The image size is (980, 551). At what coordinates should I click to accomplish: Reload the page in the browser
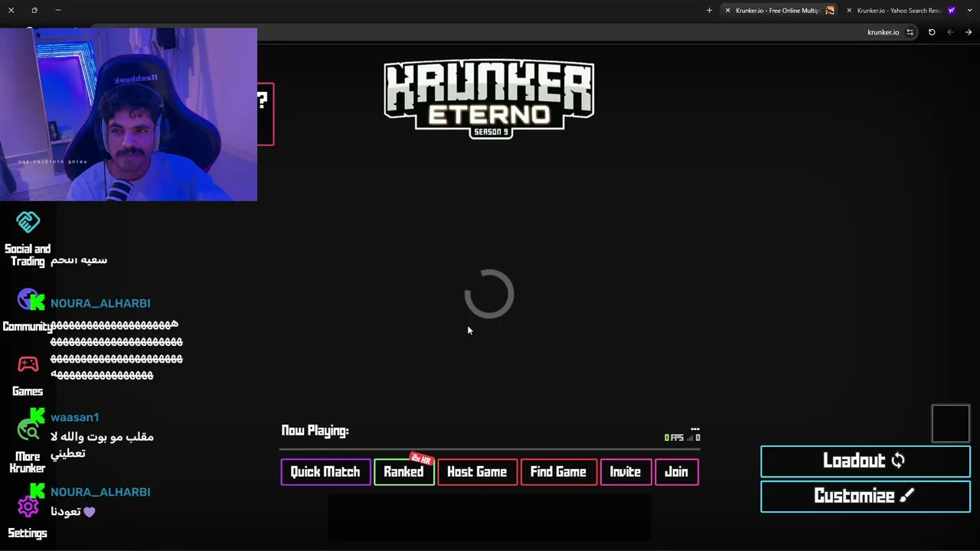pos(932,32)
